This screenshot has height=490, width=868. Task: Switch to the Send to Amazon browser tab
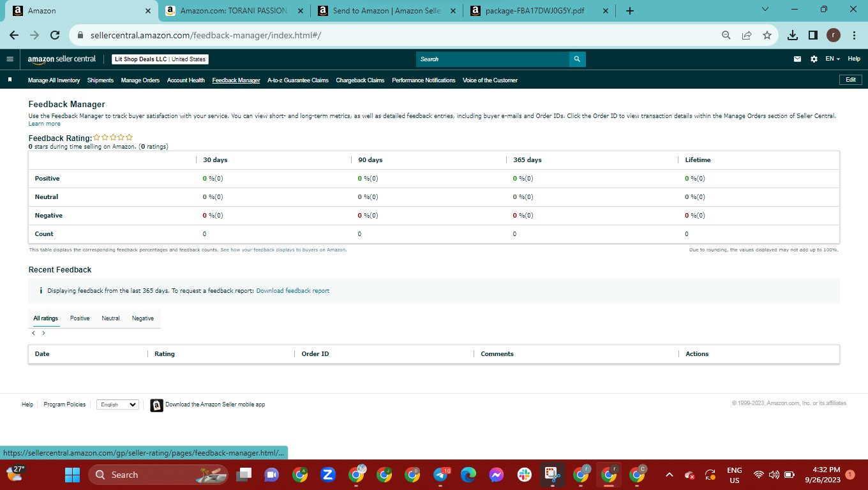pyautogui.click(x=387, y=11)
